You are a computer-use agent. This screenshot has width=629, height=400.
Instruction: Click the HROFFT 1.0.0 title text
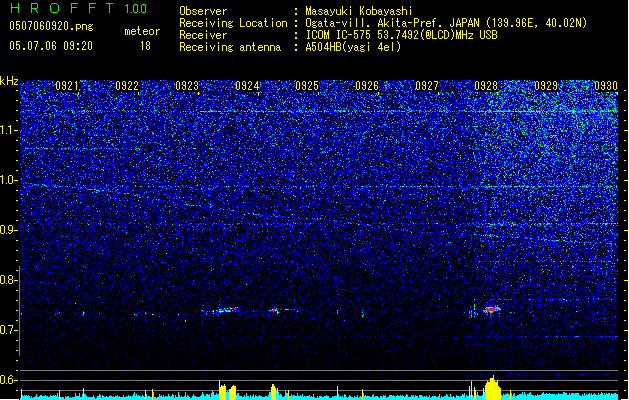tap(79, 8)
